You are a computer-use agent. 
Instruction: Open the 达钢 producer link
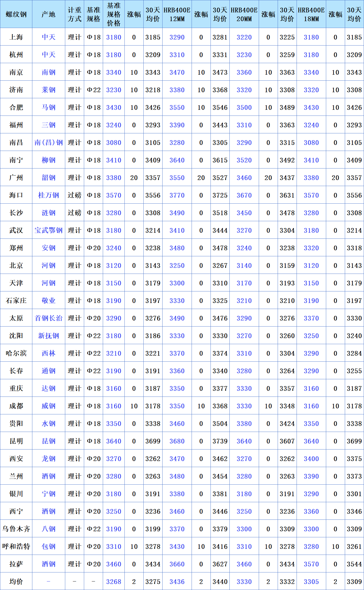pyautogui.click(x=49, y=388)
